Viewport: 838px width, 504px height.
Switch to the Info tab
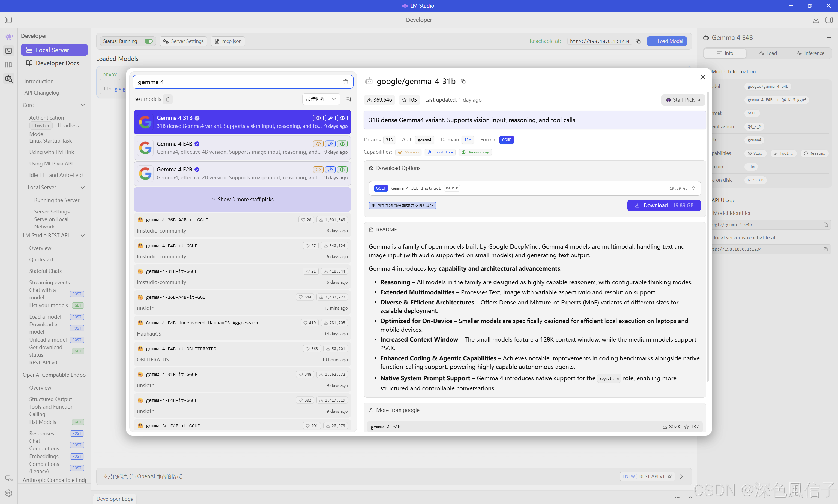click(725, 53)
